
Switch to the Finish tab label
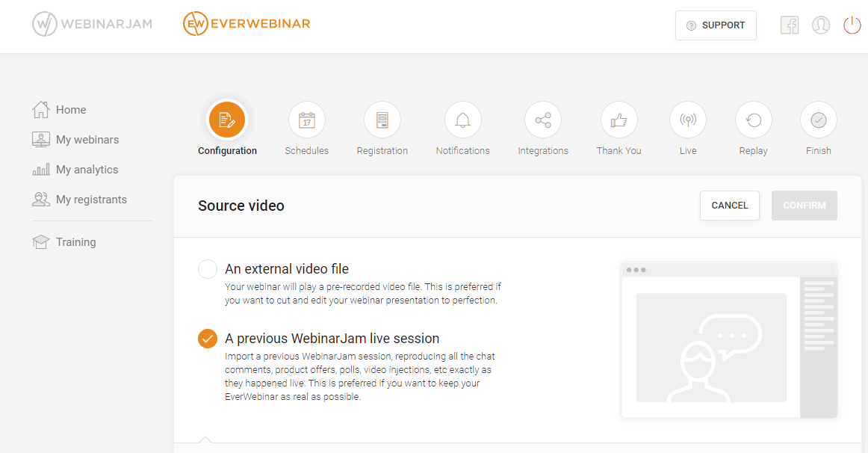click(x=819, y=151)
